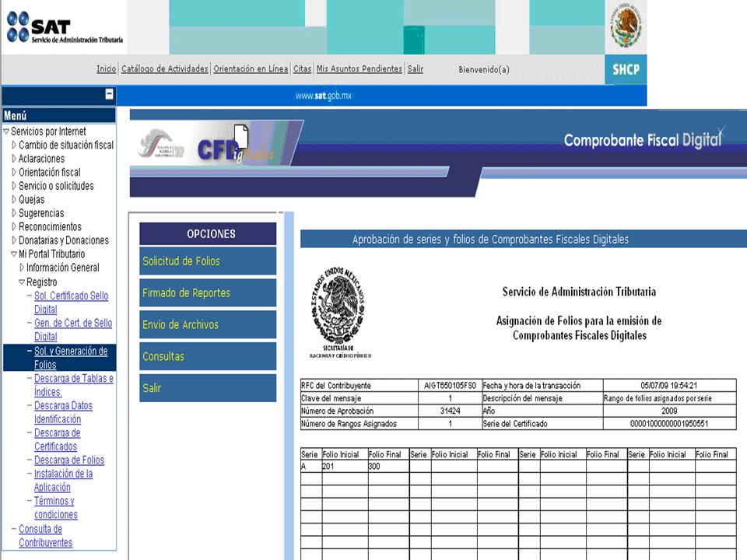The image size is (747, 560).
Task: Open Descarga de Folios link
Action: click(69, 460)
